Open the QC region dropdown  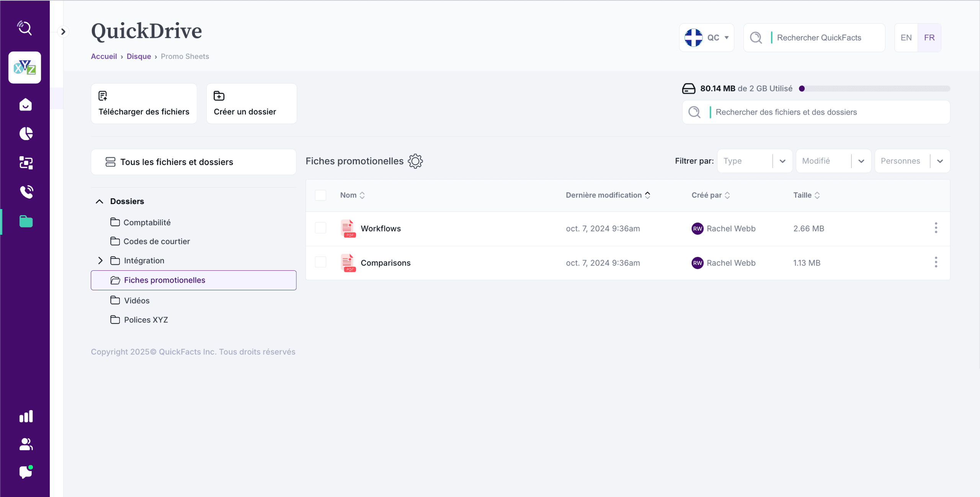pyautogui.click(x=706, y=38)
